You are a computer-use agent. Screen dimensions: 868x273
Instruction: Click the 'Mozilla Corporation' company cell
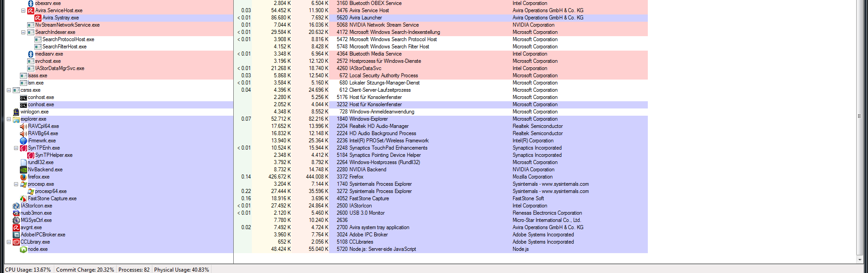533,177
